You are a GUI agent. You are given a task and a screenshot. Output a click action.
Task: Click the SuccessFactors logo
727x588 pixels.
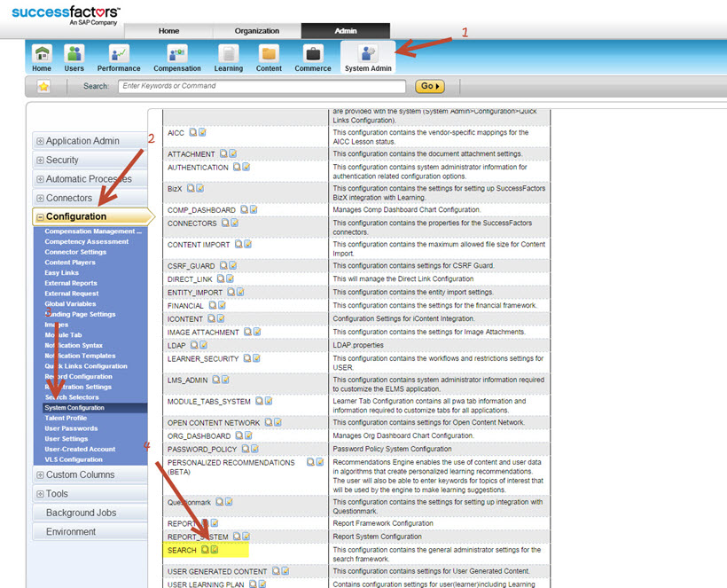coord(66,15)
